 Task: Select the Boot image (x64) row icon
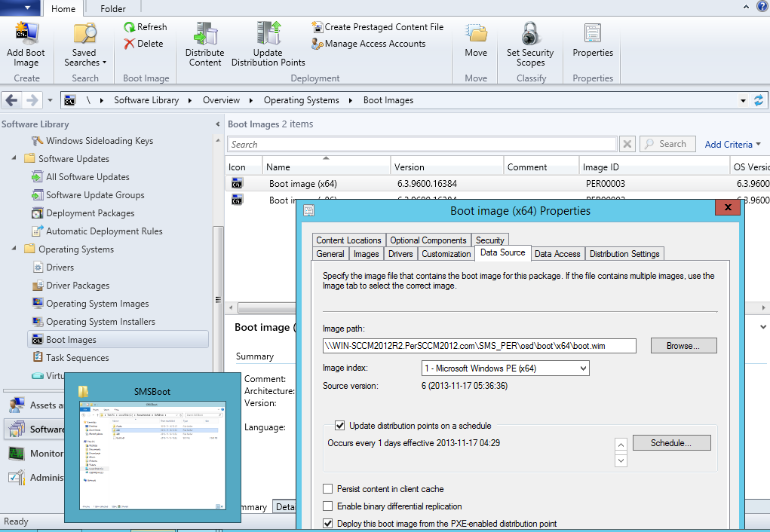pos(238,184)
